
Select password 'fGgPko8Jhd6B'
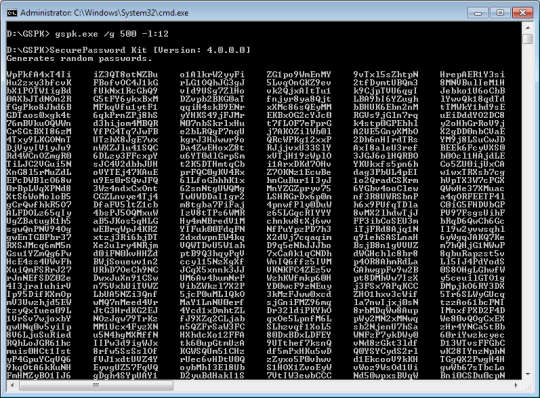[x=39, y=107]
